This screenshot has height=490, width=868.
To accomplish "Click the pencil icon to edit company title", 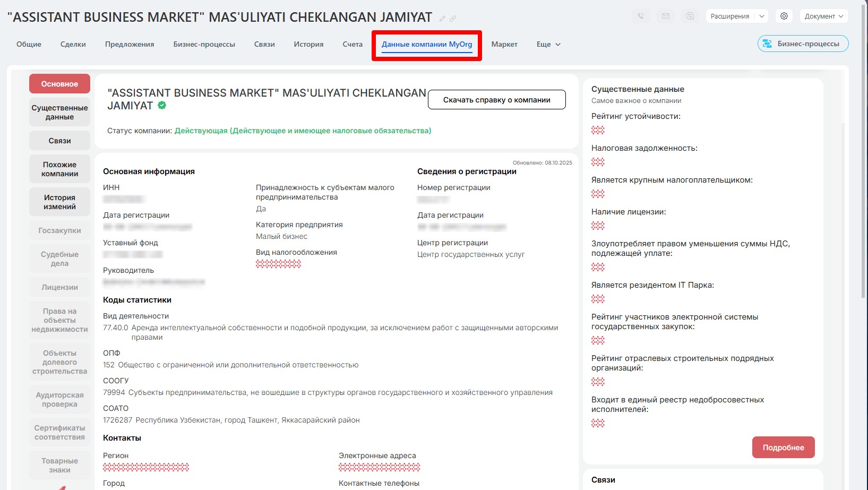I will (x=442, y=18).
